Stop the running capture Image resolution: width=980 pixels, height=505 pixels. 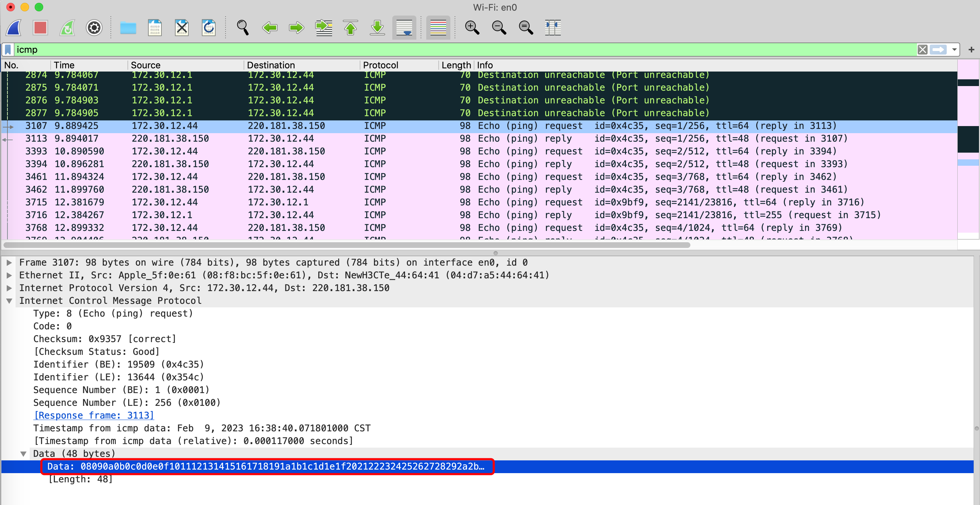pos(40,27)
